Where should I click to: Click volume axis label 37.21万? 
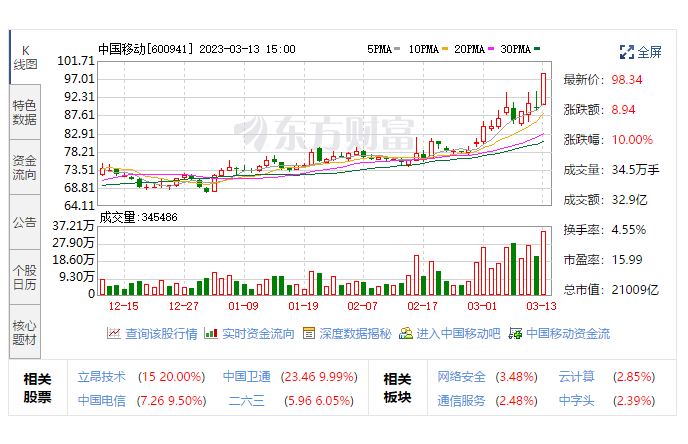pyautogui.click(x=73, y=226)
